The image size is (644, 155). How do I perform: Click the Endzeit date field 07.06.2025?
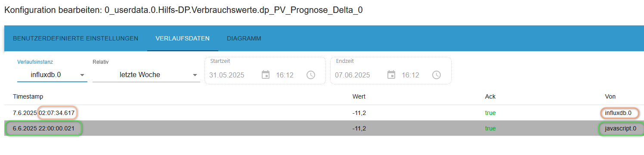(x=353, y=75)
